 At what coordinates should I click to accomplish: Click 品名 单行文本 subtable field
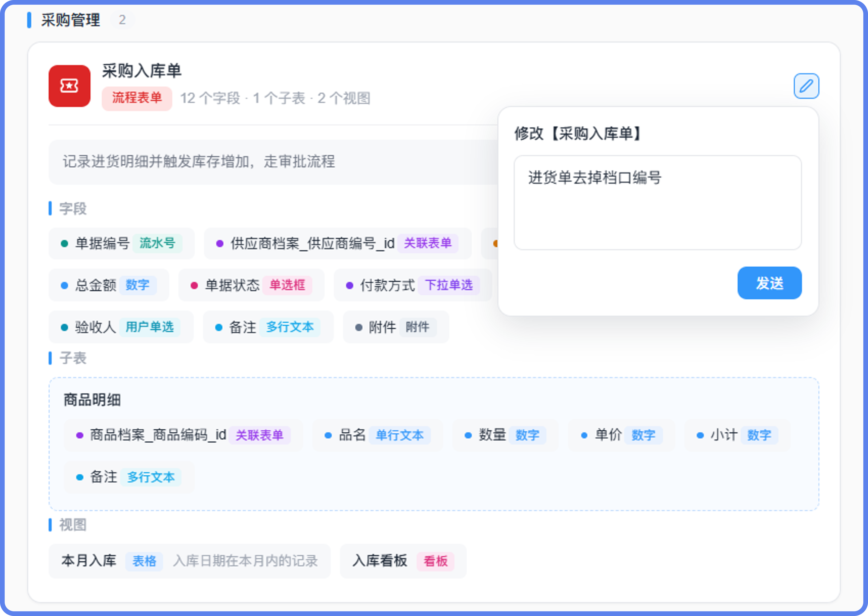click(x=377, y=435)
